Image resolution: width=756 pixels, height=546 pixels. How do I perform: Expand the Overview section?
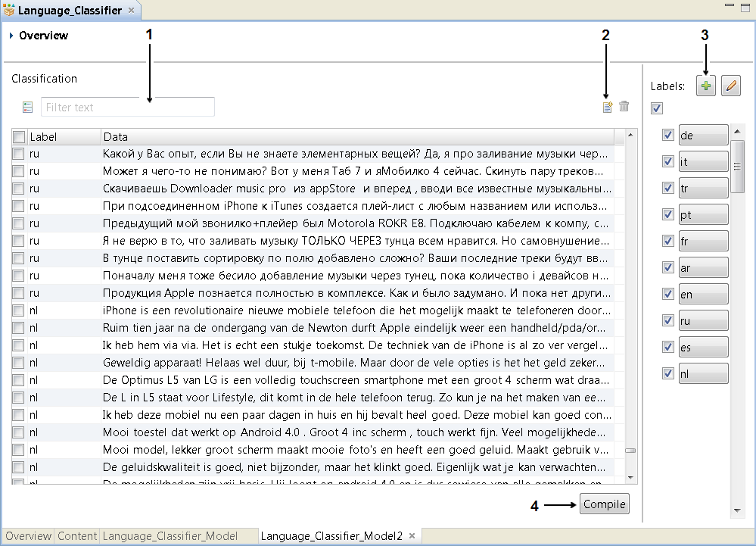[x=11, y=36]
